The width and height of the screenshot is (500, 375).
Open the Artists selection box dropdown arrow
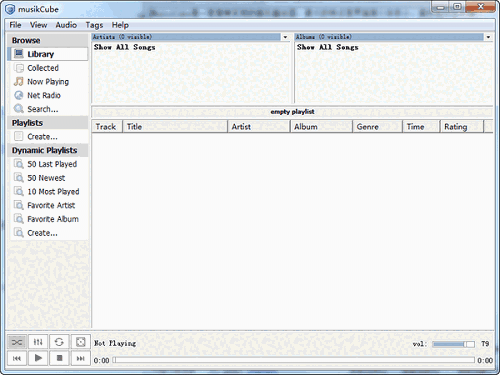pos(285,37)
